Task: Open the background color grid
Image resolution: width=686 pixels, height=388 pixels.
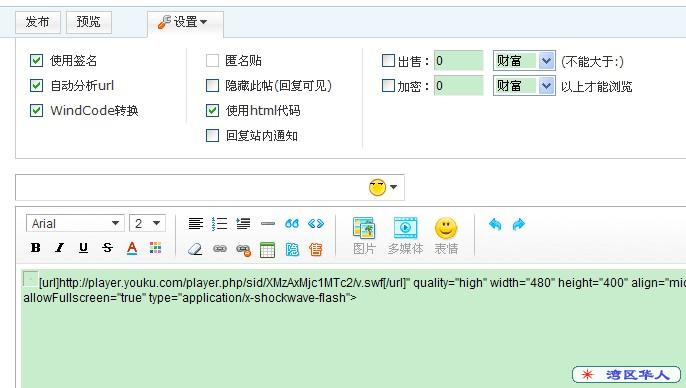Action: (156, 248)
